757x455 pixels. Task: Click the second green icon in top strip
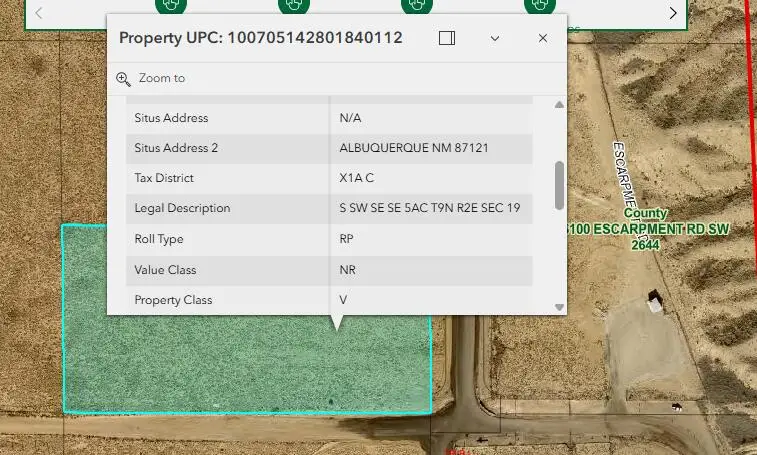294,5
